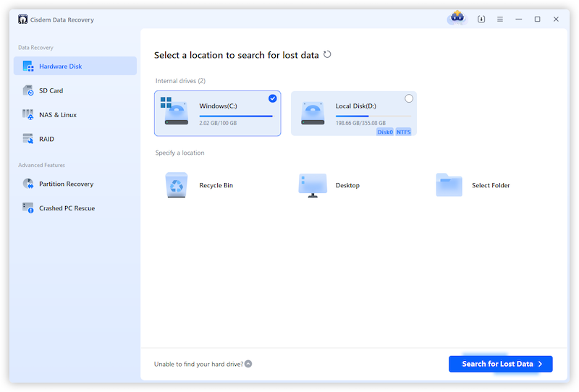Click the '2.02 GB/100 GB' size text
Screen dimensions: 579x392
point(218,123)
